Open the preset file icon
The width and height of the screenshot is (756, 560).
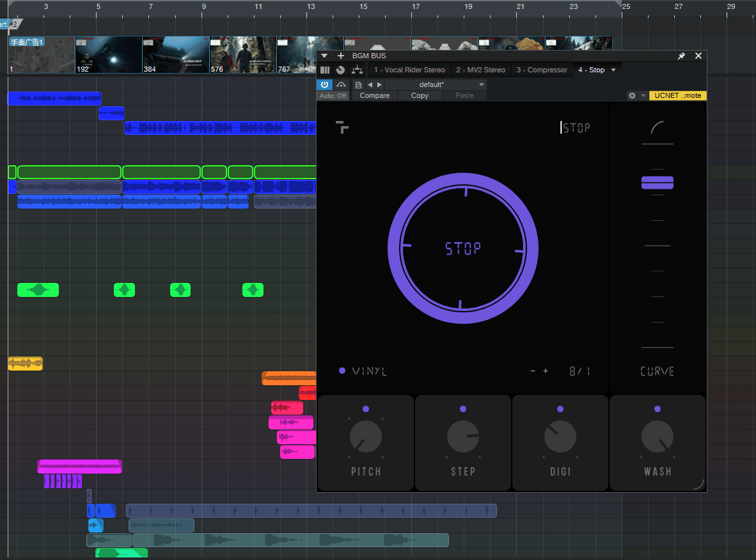[x=358, y=84]
